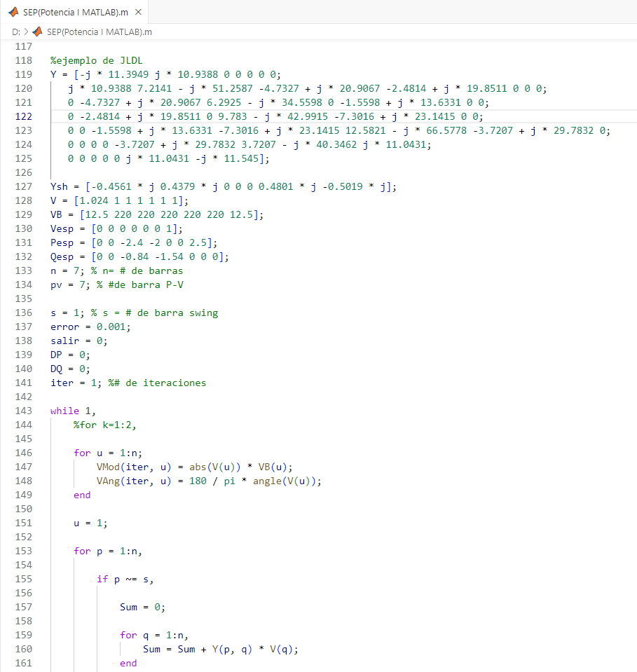
Task: Click the MATLAB file icon in the tab
Action: coord(13,12)
